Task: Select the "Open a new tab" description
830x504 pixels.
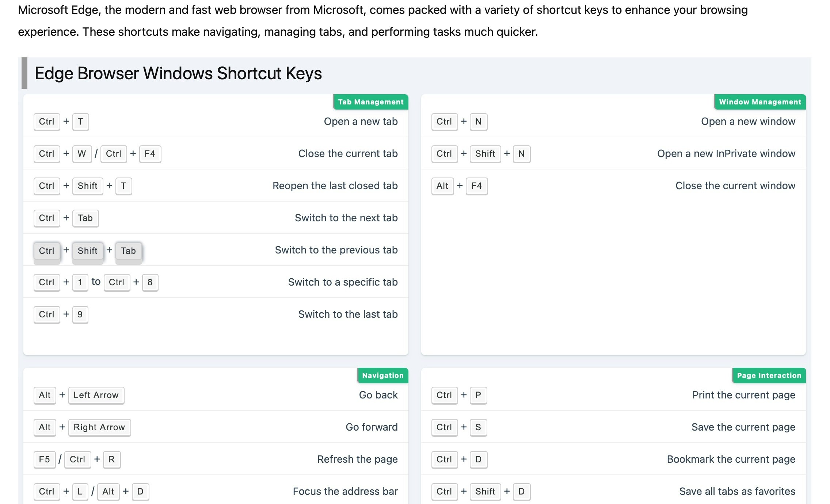Action: point(361,122)
